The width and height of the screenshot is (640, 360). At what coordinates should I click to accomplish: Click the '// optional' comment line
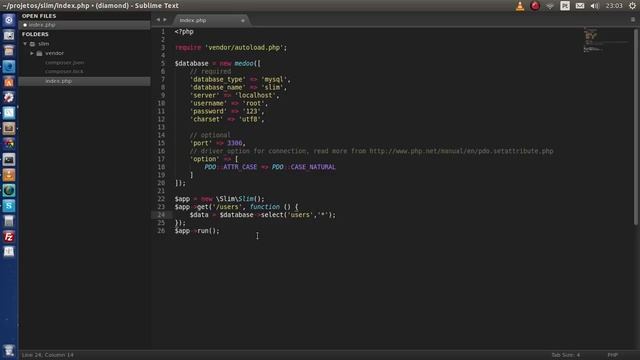pos(210,135)
